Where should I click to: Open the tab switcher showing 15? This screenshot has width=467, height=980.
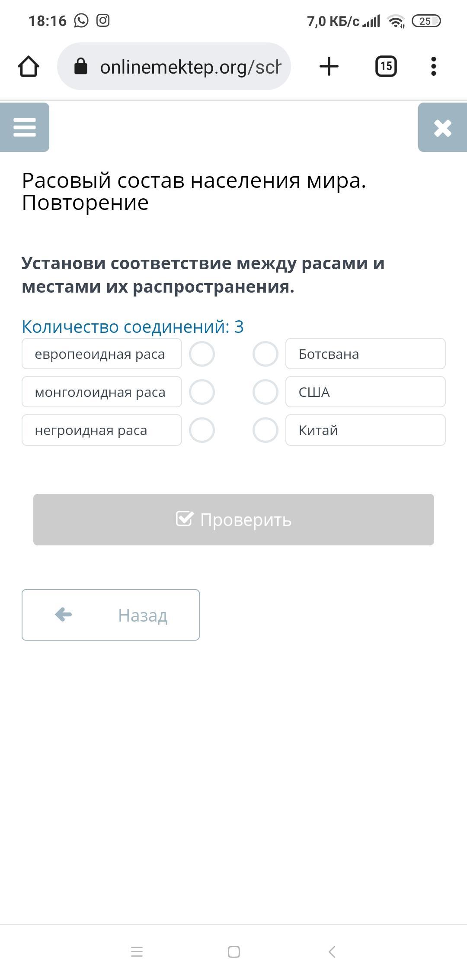click(x=386, y=67)
